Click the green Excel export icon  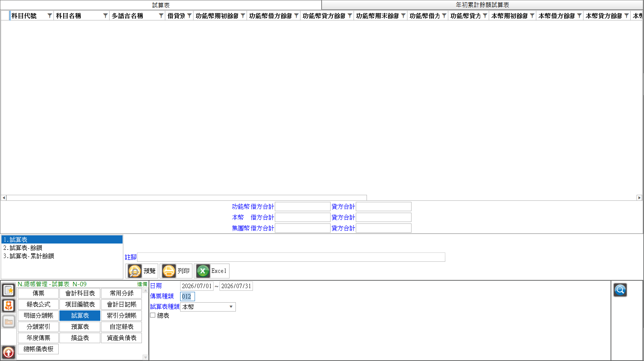coord(203,271)
